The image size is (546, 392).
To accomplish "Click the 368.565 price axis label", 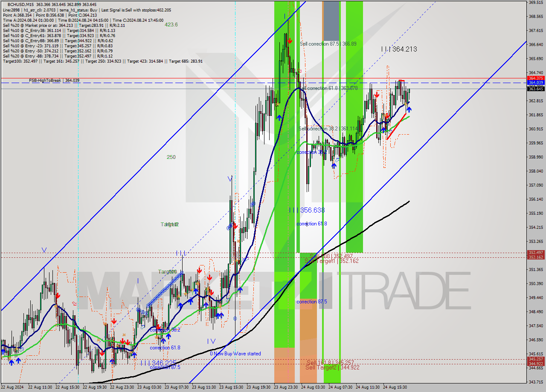I will 536,17.
